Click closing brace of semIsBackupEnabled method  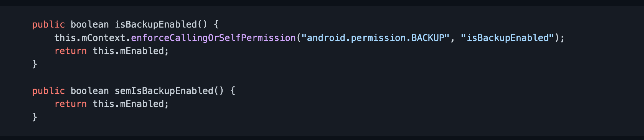(x=35, y=117)
